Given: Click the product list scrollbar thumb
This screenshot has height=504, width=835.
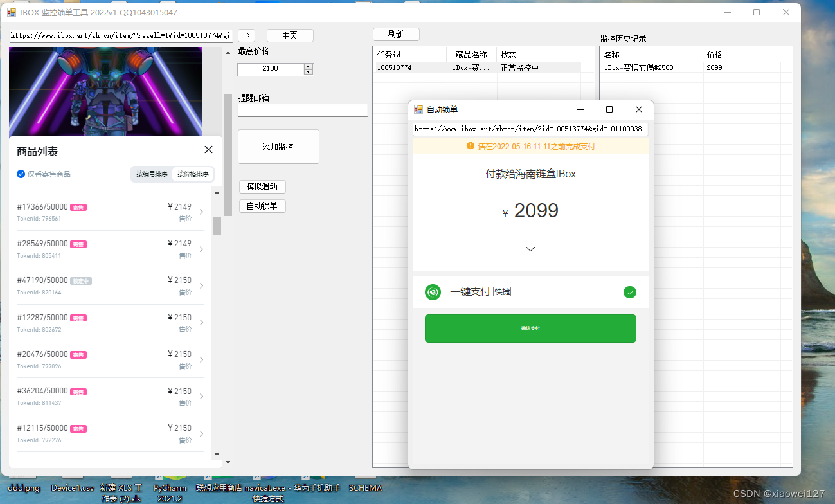Looking at the screenshot, I should (x=217, y=226).
